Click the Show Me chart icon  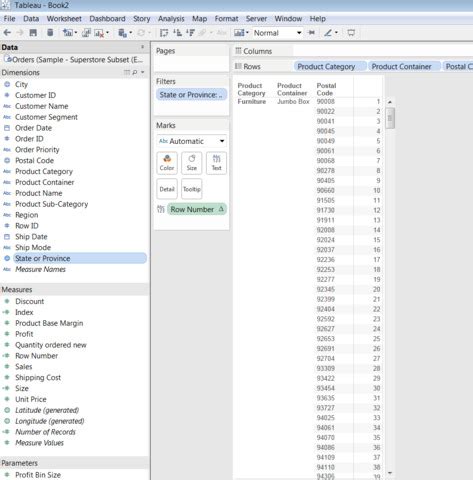[x=239, y=33]
